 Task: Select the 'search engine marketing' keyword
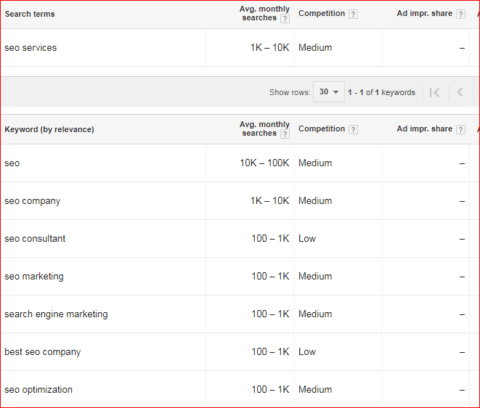(x=56, y=314)
